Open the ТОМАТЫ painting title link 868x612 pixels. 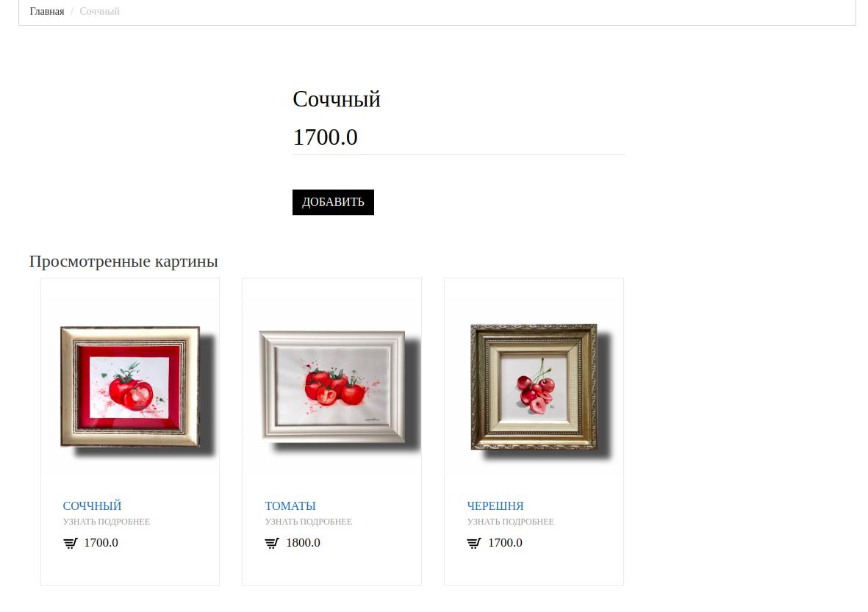290,505
